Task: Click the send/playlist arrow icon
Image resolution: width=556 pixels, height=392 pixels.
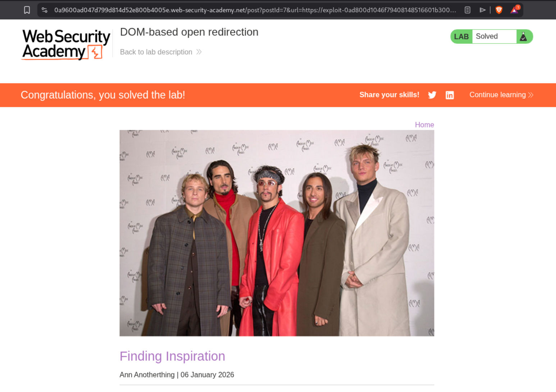Action: click(483, 10)
